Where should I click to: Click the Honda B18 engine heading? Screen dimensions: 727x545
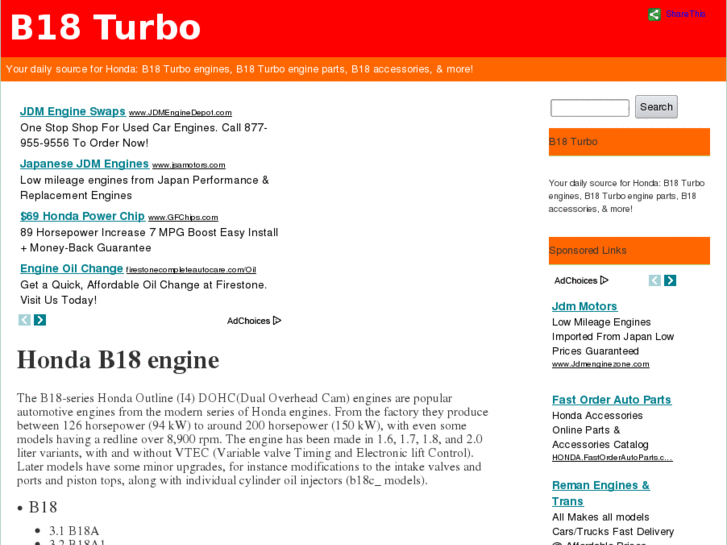118,360
